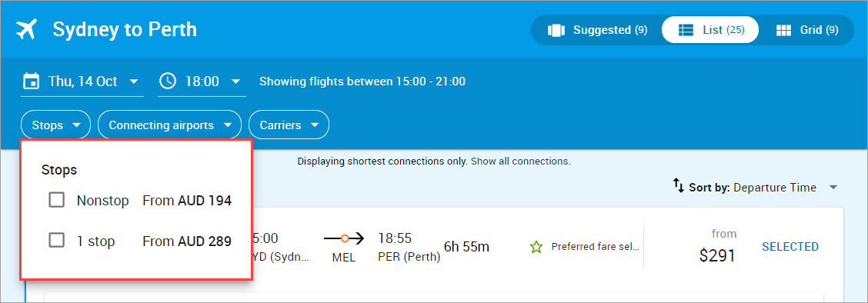This screenshot has width=868, height=303.
Task: Tick the 1 stop checkbox
Action: [x=56, y=240]
